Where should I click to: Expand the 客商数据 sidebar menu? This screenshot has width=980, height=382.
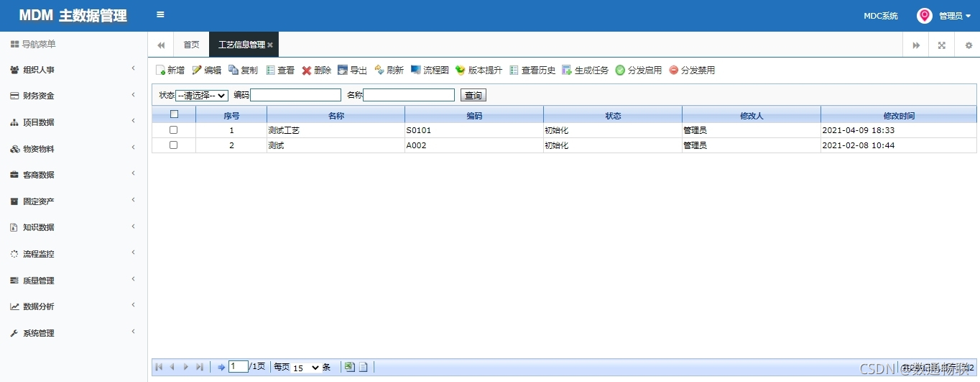[73, 175]
